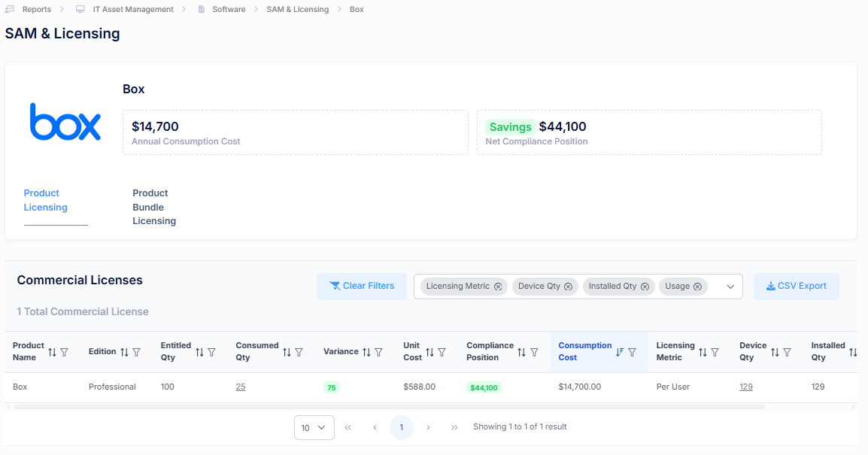Expand the column selector dropdown

point(730,287)
